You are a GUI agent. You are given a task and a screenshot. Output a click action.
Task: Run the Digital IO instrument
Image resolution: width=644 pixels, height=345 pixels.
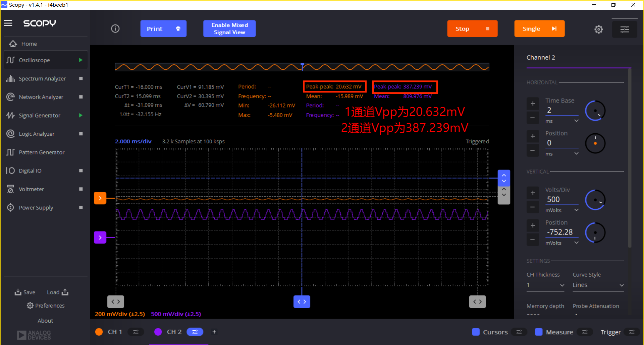pyautogui.click(x=80, y=170)
